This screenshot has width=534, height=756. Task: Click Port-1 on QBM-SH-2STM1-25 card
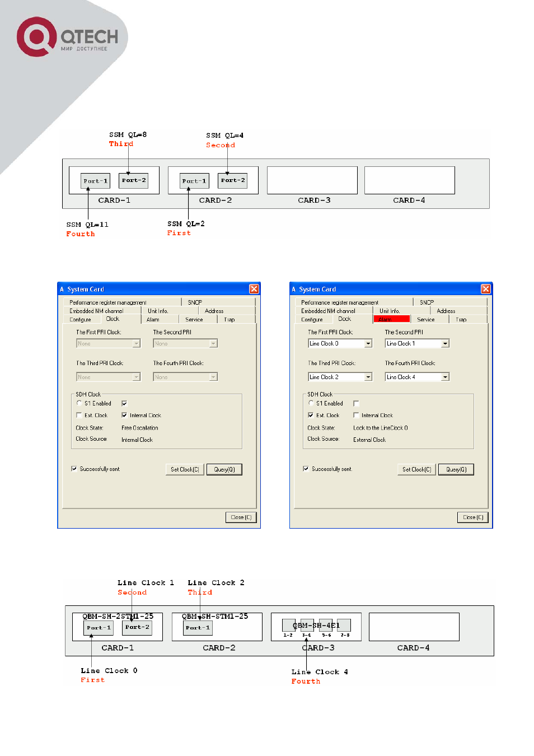pyautogui.click(x=99, y=628)
